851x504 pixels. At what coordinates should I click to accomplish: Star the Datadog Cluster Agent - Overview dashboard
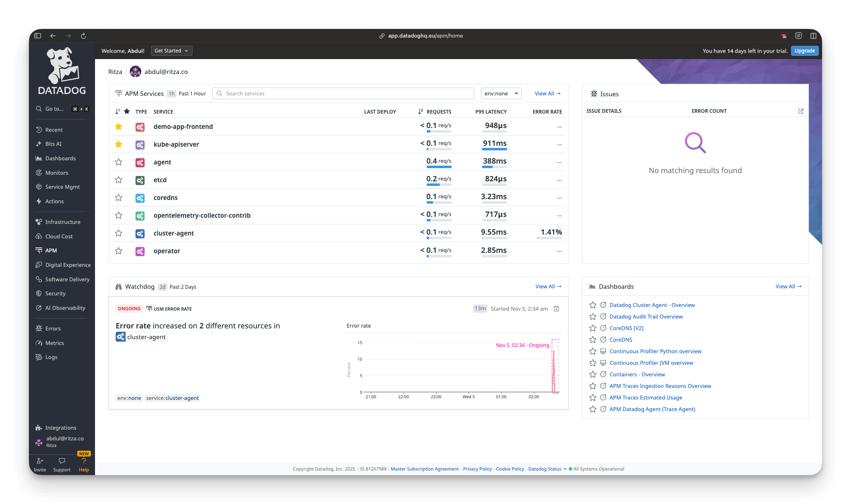[x=593, y=305]
